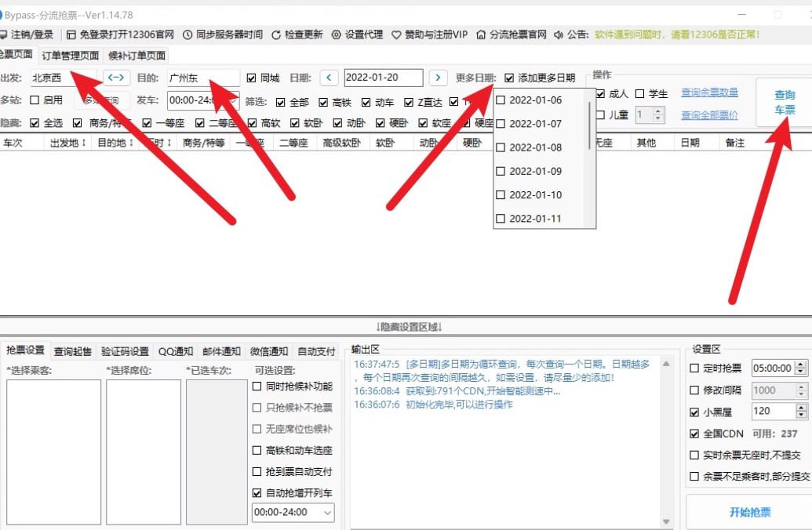Open the next date with the right arrow
The width and height of the screenshot is (812, 530).
[x=438, y=78]
